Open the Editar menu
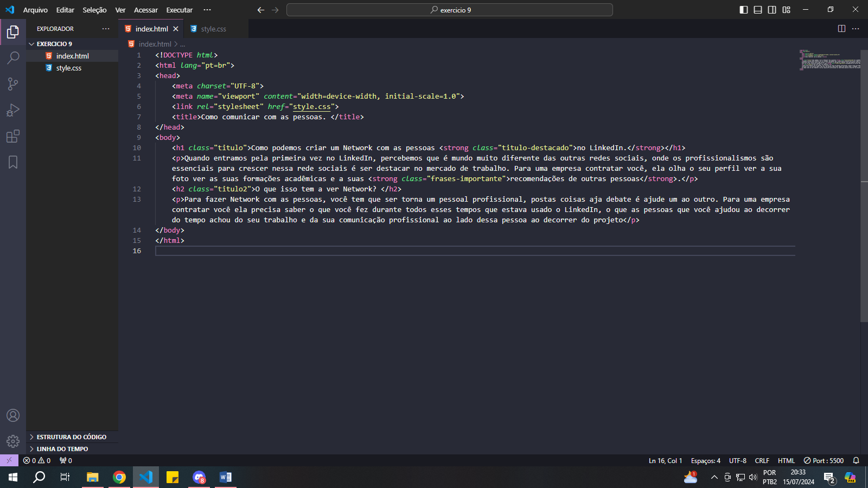The height and width of the screenshot is (488, 868). (x=65, y=10)
